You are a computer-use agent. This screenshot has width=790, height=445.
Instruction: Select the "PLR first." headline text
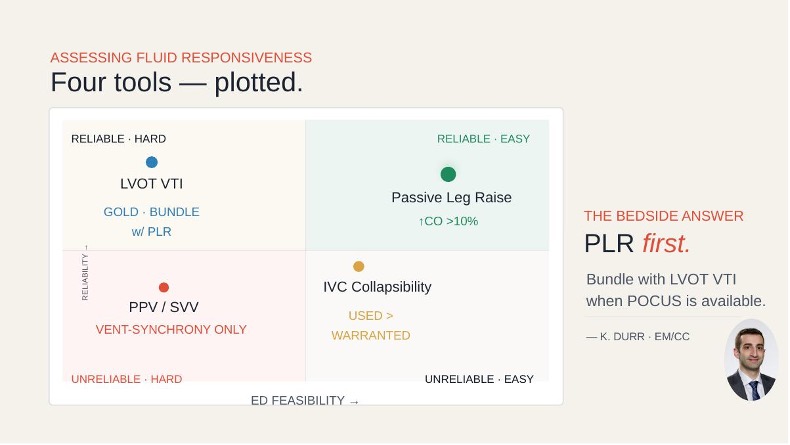637,243
